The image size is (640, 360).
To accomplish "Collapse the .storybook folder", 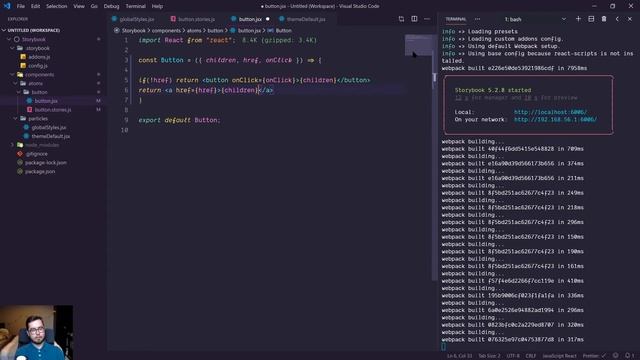I will point(38,48).
